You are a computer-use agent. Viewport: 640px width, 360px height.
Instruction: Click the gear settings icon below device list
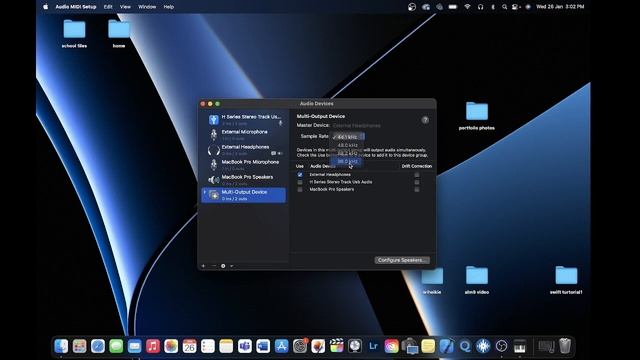(x=223, y=266)
